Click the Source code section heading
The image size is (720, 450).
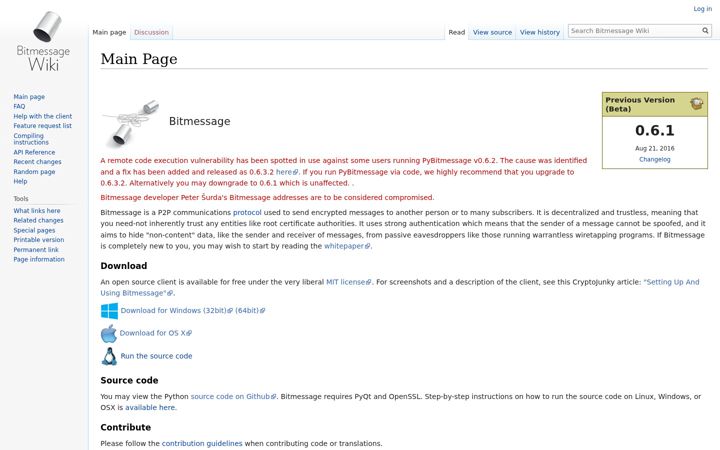[x=129, y=381]
